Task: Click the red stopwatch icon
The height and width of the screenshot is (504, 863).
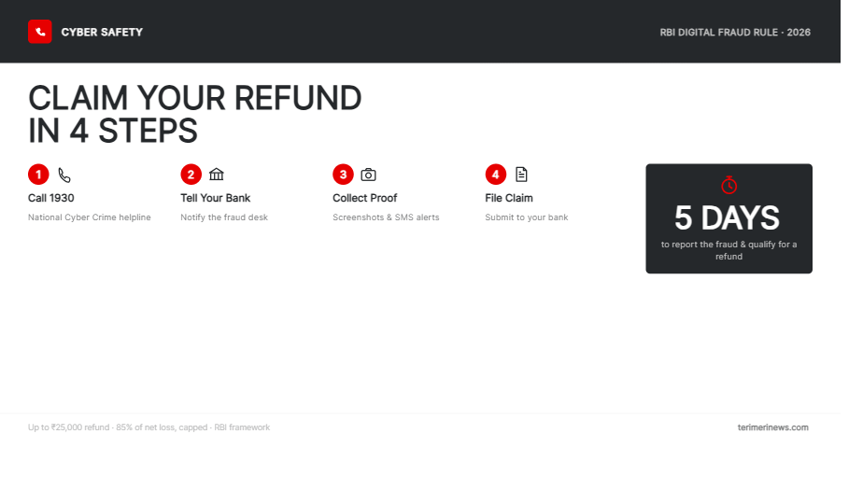Action: click(729, 185)
